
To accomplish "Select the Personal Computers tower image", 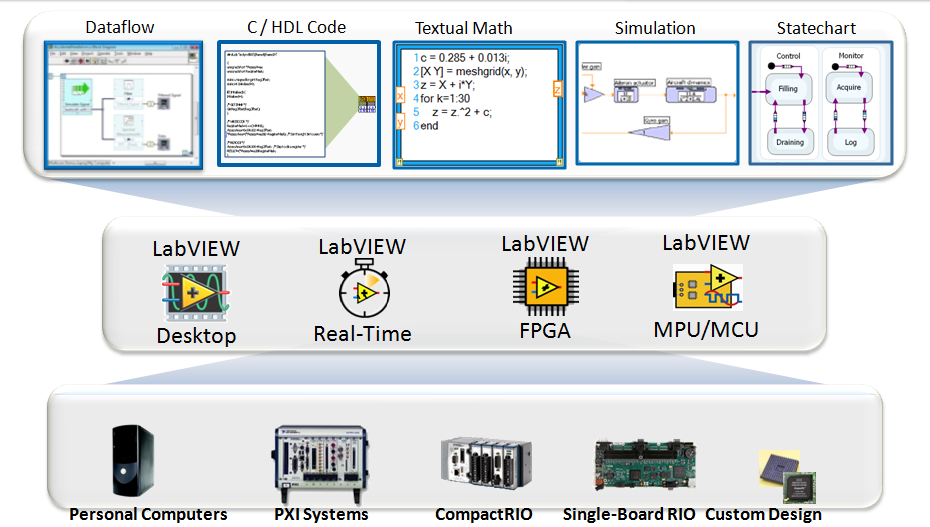I will point(133,460).
